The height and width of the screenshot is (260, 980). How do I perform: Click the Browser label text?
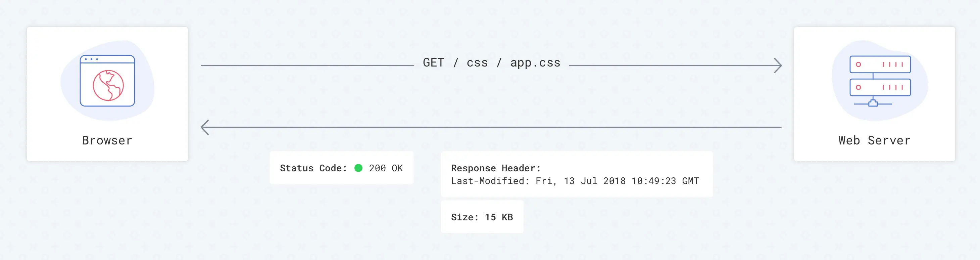[107, 140]
